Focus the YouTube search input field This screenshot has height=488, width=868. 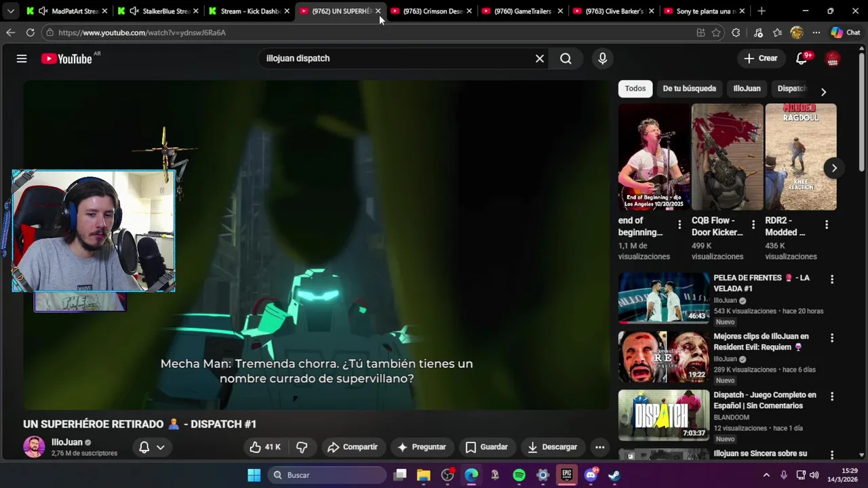coord(395,58)
